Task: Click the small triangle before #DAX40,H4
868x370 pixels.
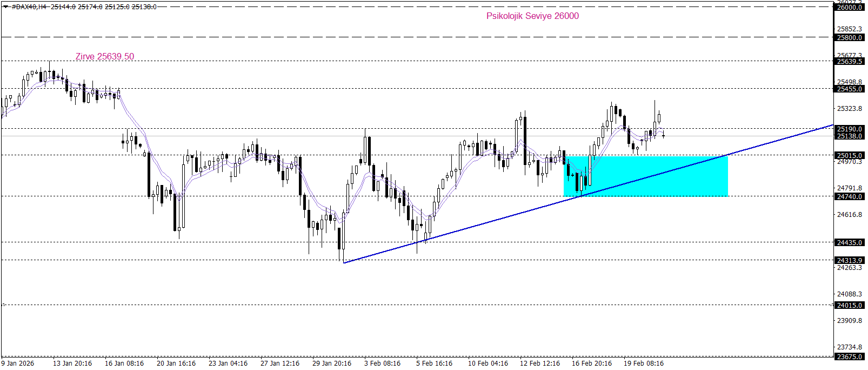Action: [5, 7]
